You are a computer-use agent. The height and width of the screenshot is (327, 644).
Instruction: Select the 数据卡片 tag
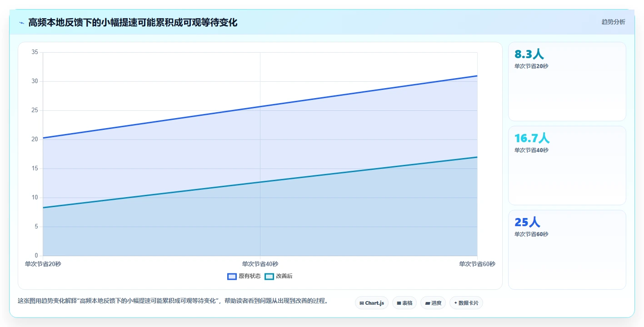[x=466, y=303]
